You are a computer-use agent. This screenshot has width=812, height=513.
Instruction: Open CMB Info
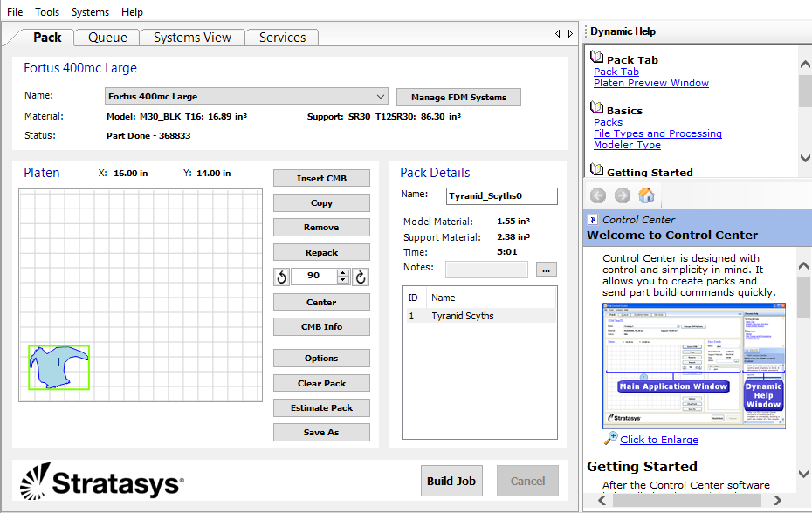click(x=321, y=326)
